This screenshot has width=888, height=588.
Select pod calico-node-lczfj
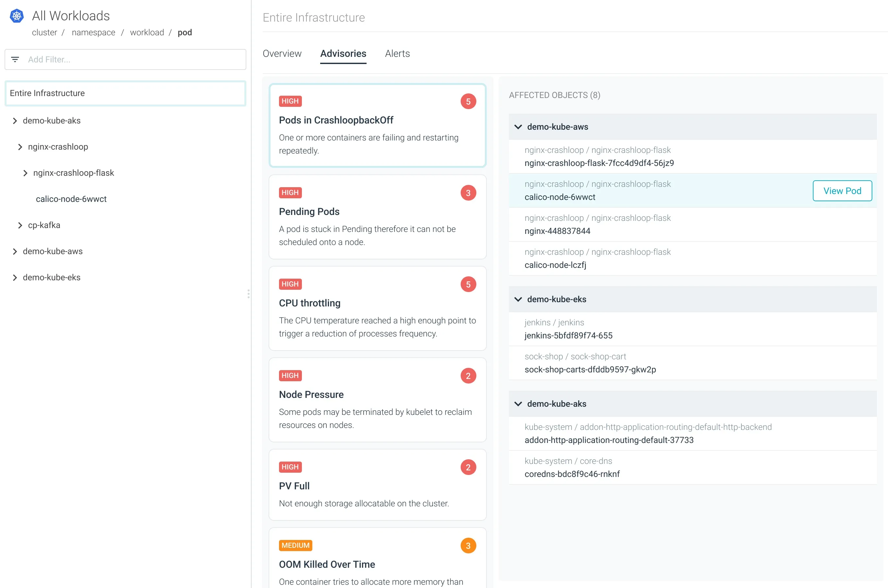pyautogui.click(x=693, y=258)
